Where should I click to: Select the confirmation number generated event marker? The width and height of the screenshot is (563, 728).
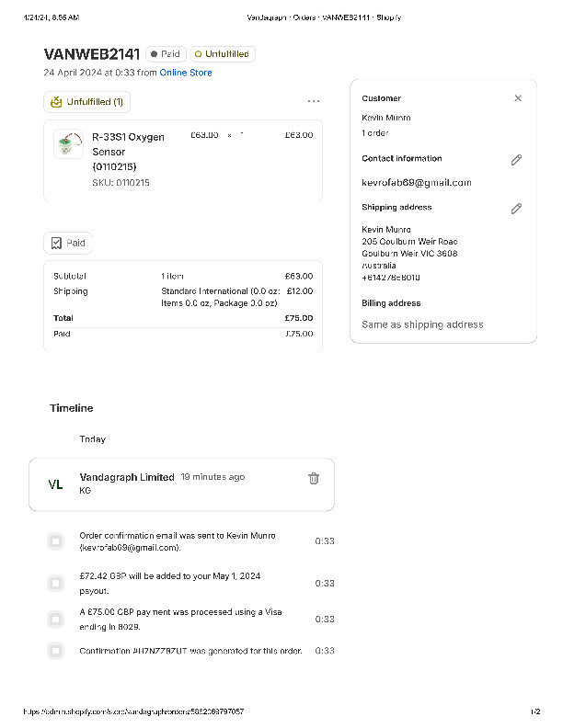(x=55, y=651)
